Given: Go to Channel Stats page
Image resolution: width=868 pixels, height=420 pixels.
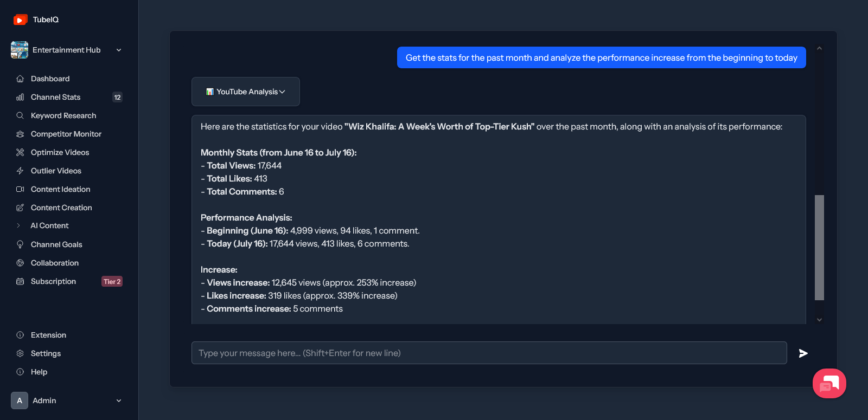Looking at the screenshot, I should coord(55,97).
